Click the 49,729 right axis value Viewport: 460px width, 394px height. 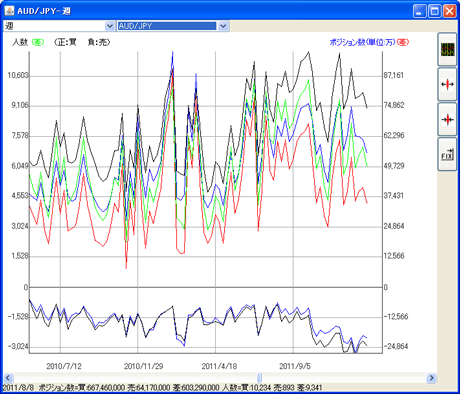(394, 166)
